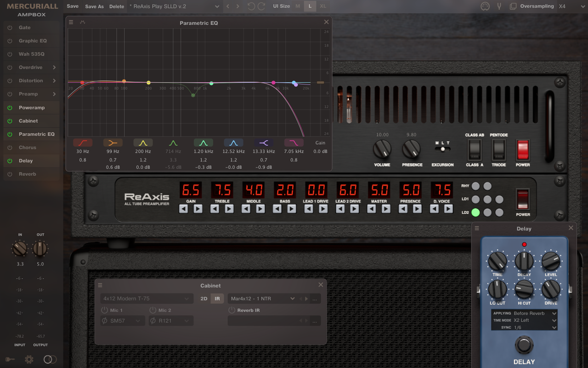588x368 pixels.
Task: Turn off the Cabinet module power icon
Action: [10, 121]
